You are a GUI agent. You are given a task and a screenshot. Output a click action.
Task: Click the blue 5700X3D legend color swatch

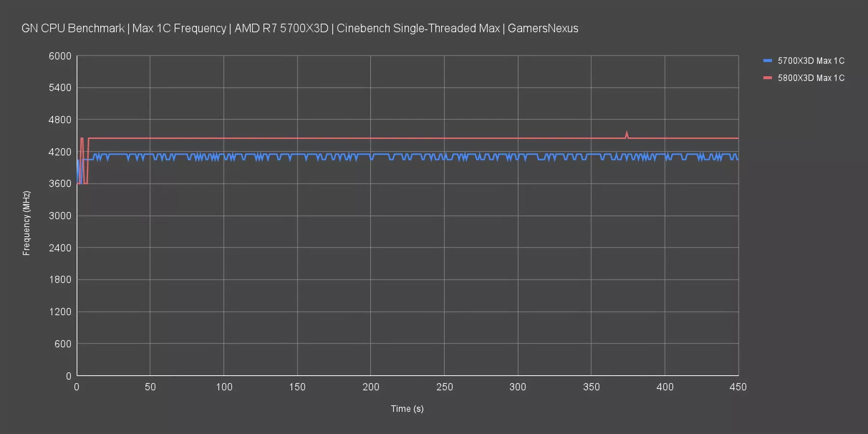767,61
